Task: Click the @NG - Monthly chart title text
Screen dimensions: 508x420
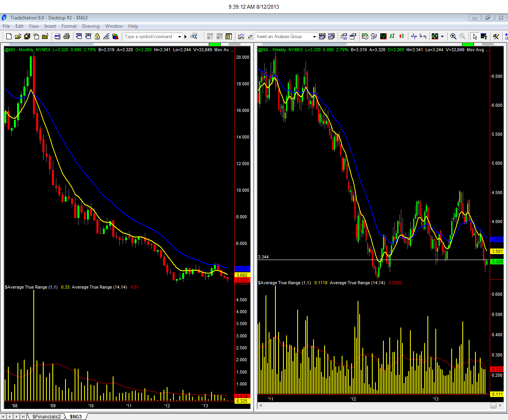Action: pos(19,50)
